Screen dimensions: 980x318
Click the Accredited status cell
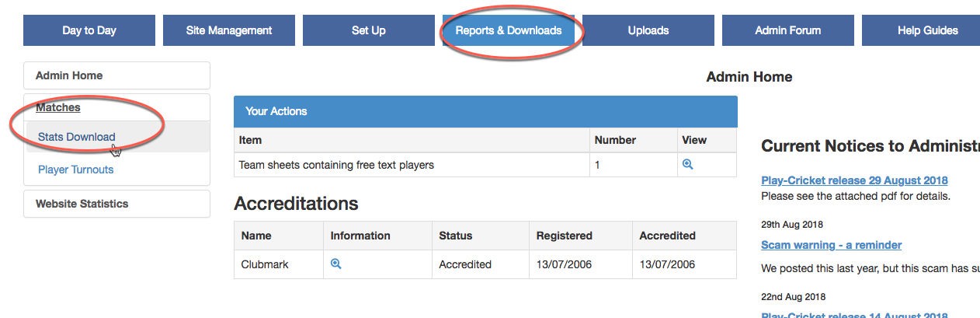pyautogui.click(x=481, y=264)
